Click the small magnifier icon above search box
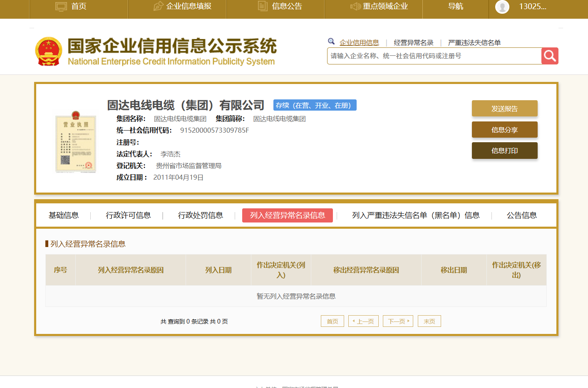Image resolution: width=588 pixels, height=388 pixels. point(331,41)
